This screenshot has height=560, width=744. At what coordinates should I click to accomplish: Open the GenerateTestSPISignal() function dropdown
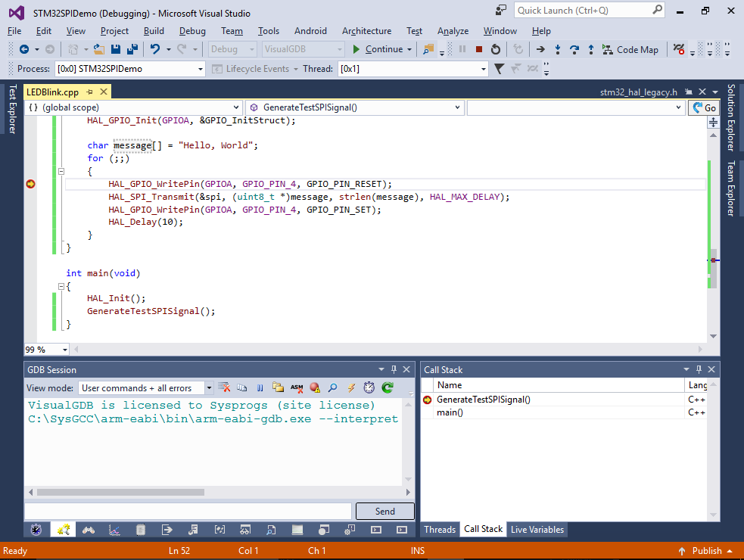tap(456, 107)
